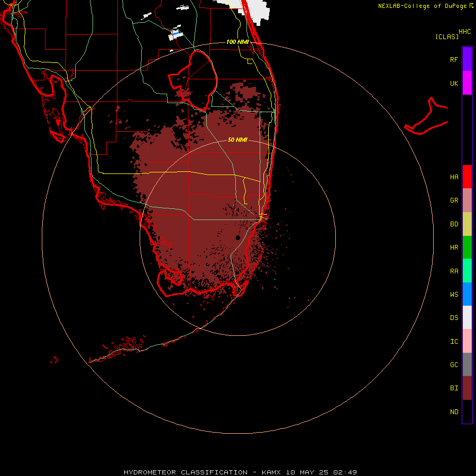
Task: Click the ND black legend swatch
Action: coord(467,411)
